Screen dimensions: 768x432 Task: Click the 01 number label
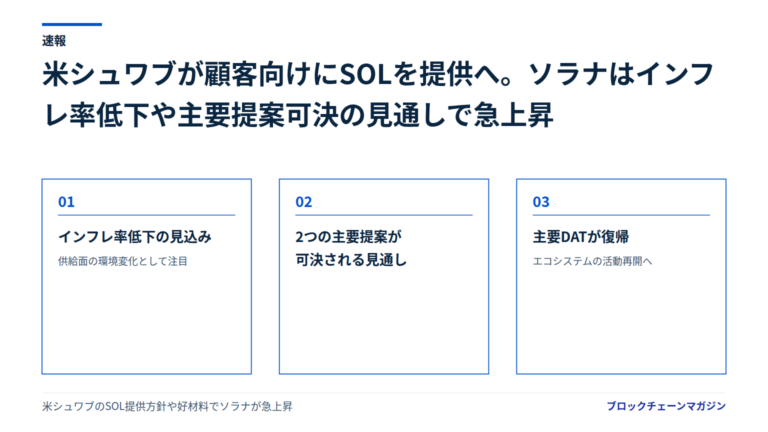(66, 202)
